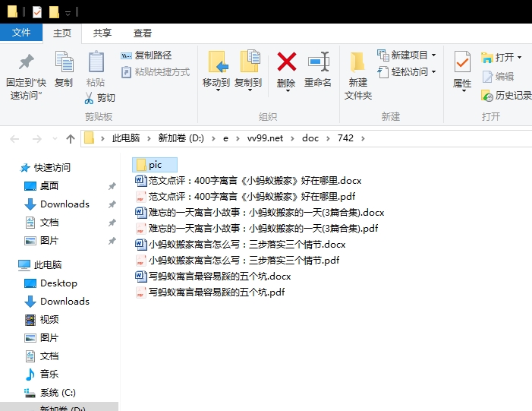
Task: Switch to the Share (共享) tab
Action: (x=102, y=33)
